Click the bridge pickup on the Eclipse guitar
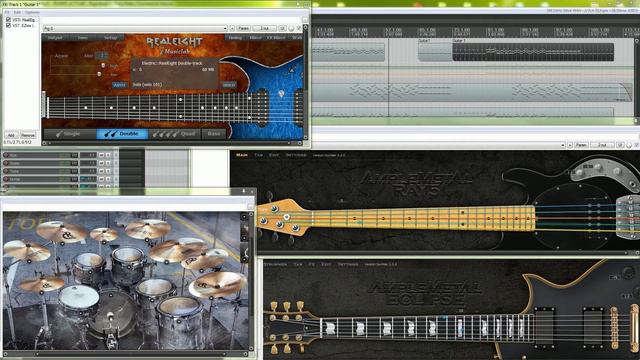 point(593,327)
